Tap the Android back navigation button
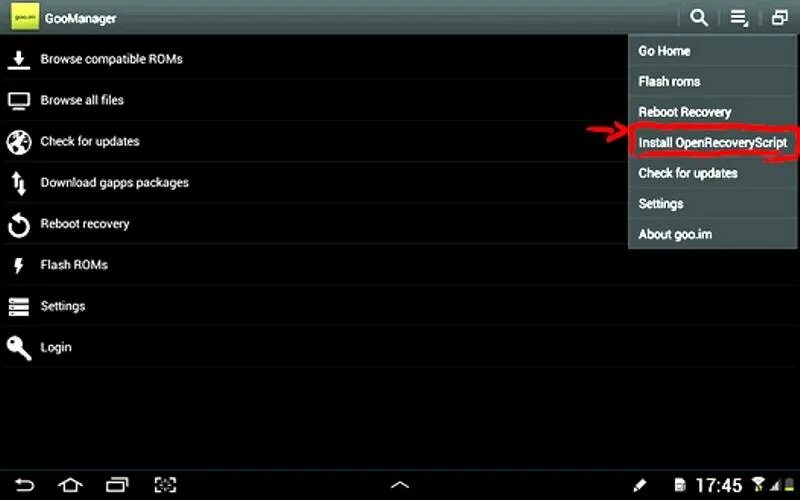This screenshot has height=500, width=800. tap(24, 485)
